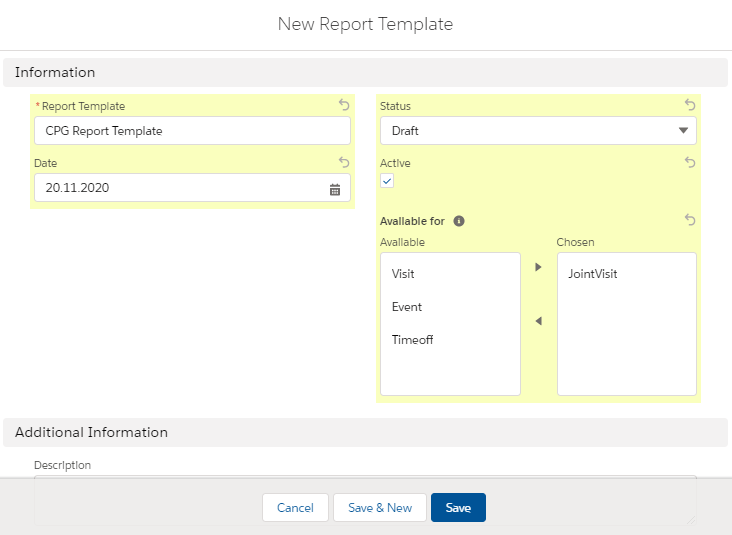
Task: Edit the Report Template name field
Action: coord(192,131)
